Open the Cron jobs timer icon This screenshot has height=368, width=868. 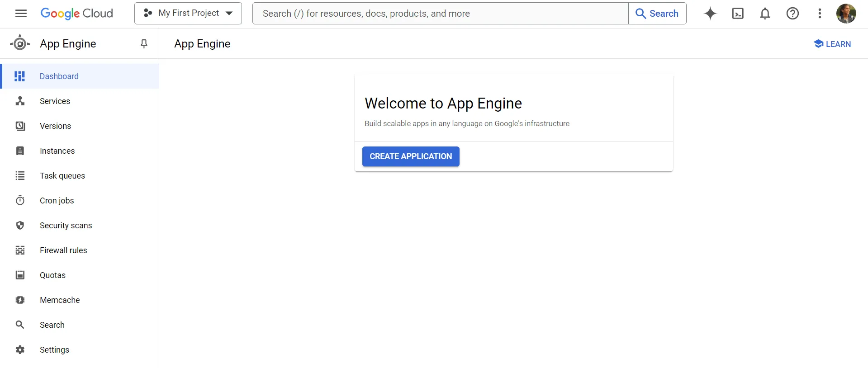20,201
